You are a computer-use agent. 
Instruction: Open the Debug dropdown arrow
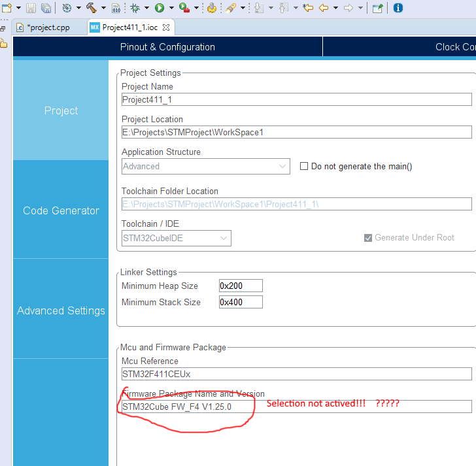click(x=146, y=8)
